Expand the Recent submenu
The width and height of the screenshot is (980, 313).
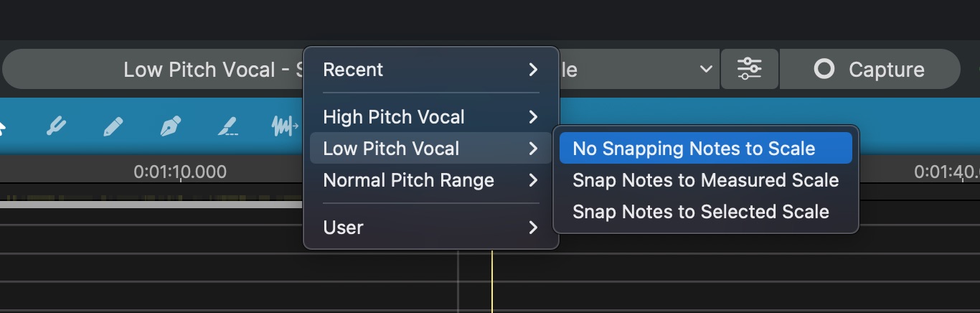430,70
